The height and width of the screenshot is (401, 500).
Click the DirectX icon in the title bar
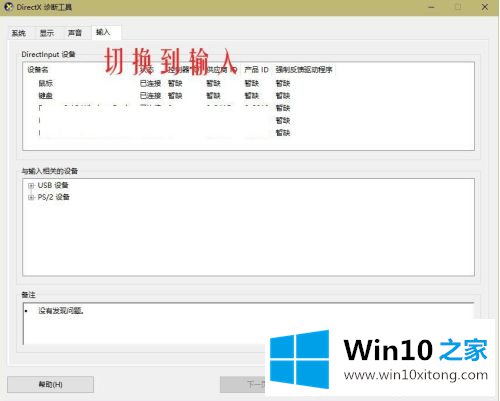(x=9, y=7)
